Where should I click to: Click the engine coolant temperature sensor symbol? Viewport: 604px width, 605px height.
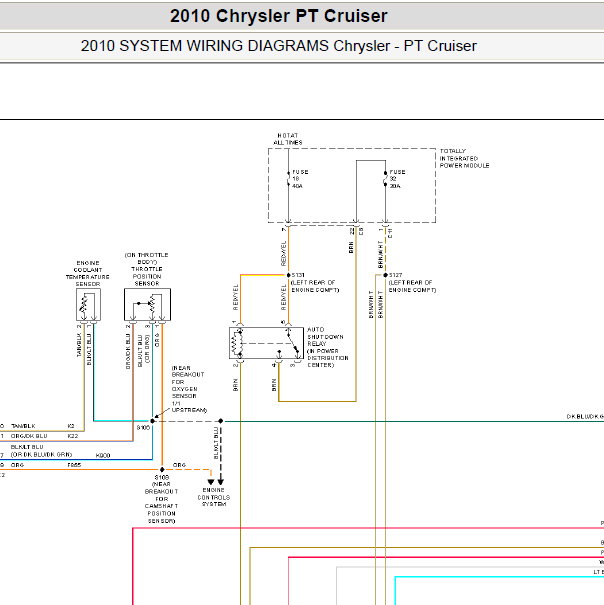click(x=88, y=304)
